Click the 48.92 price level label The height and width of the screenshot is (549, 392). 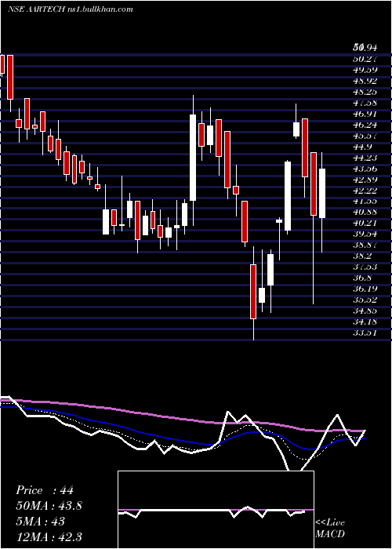[x=365, y=82]
